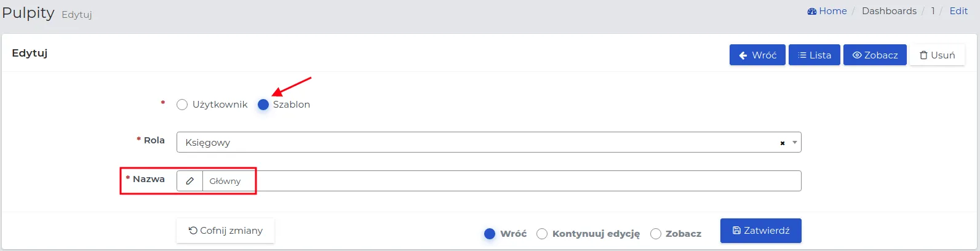Click the save icon on Zatwierdź button

click(x=737, y=231)
